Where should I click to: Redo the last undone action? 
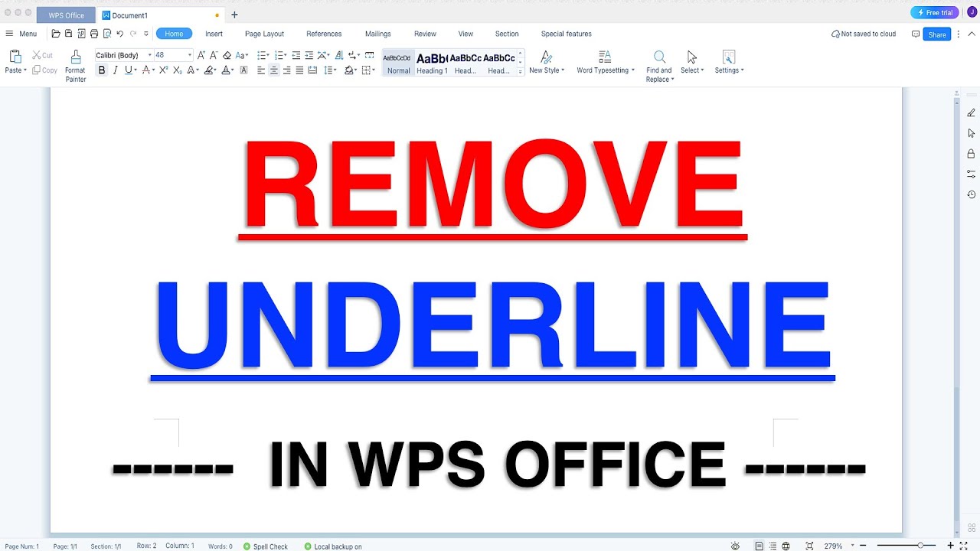(x=133, y=34)
